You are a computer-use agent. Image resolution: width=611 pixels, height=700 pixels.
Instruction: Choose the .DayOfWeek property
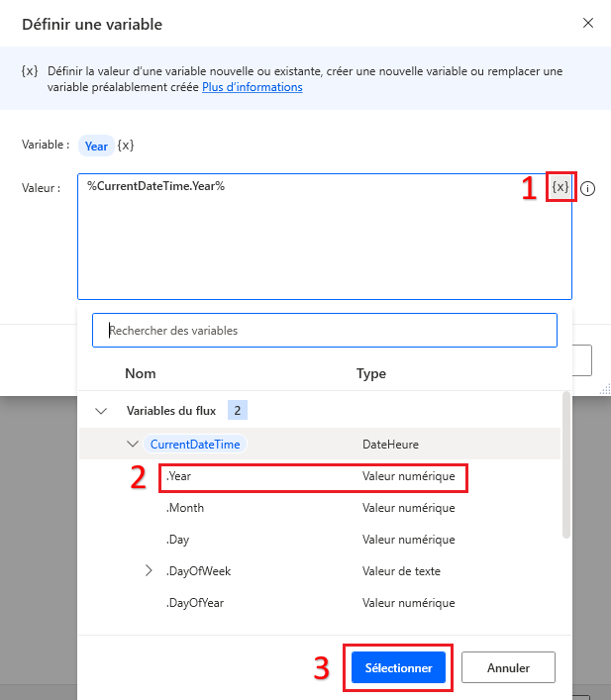point(198,571)
